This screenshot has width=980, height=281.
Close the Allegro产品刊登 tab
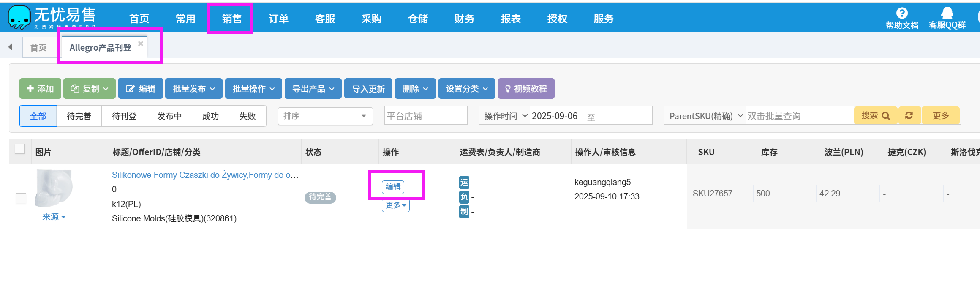[x=141, y=44]
